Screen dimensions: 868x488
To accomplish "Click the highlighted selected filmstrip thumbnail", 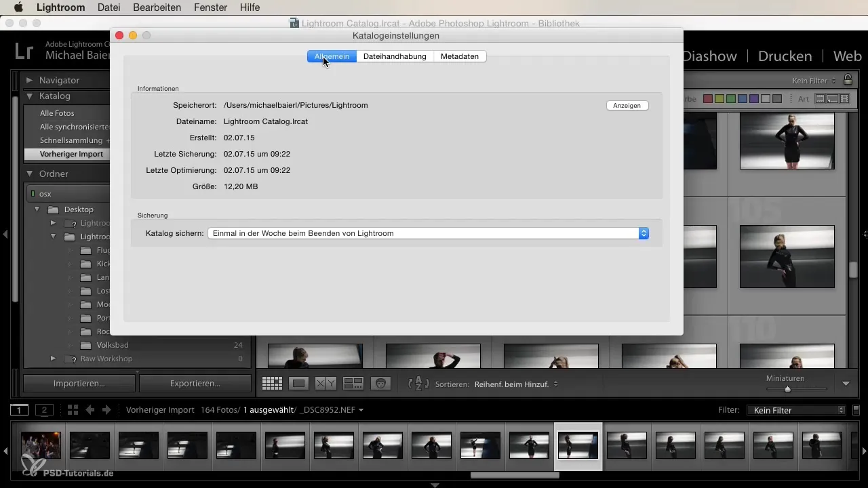I will pyautogui.click(x=578, y=445).
